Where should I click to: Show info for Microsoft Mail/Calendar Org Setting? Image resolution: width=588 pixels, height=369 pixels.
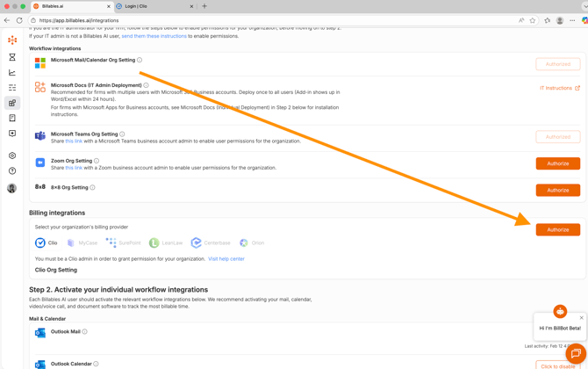140,61
